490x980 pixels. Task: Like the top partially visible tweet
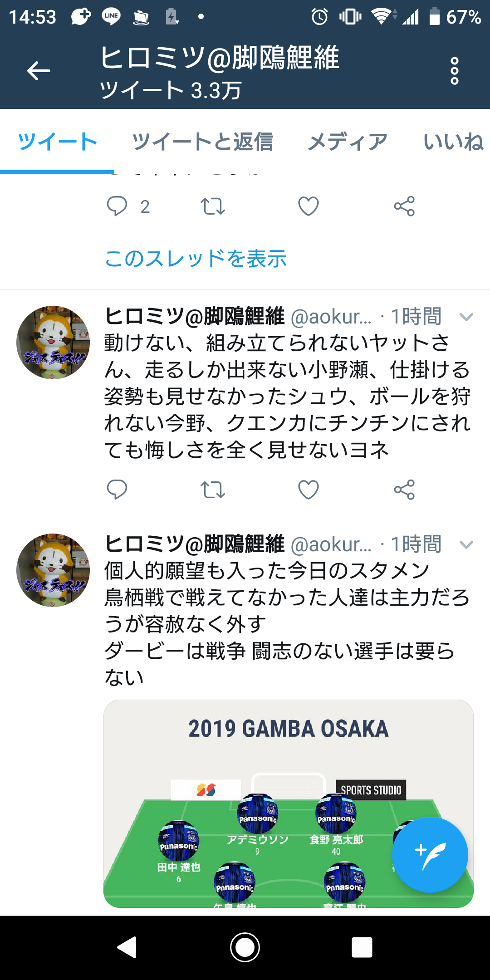point(309,206)
